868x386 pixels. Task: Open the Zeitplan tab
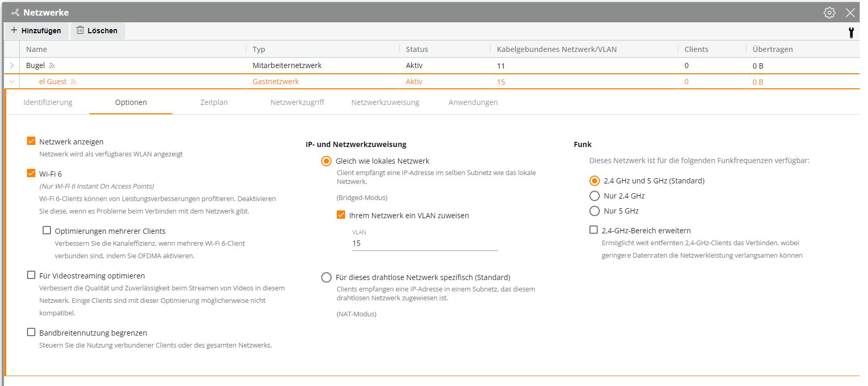(214, 102)
